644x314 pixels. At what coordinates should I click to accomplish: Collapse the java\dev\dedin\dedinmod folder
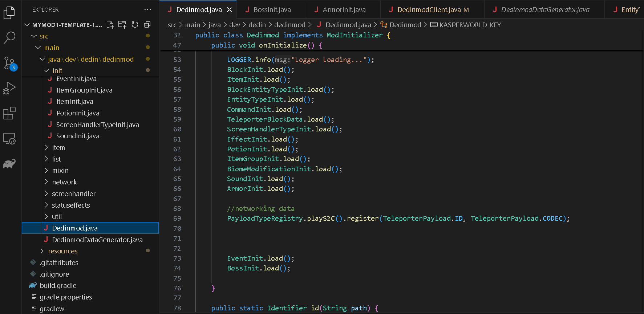click(42, 59)
